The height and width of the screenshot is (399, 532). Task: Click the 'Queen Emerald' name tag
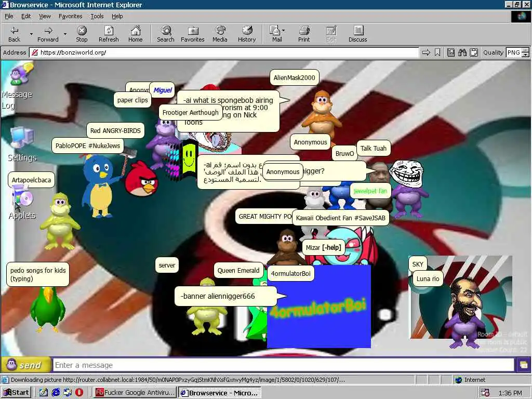point(238,270)
